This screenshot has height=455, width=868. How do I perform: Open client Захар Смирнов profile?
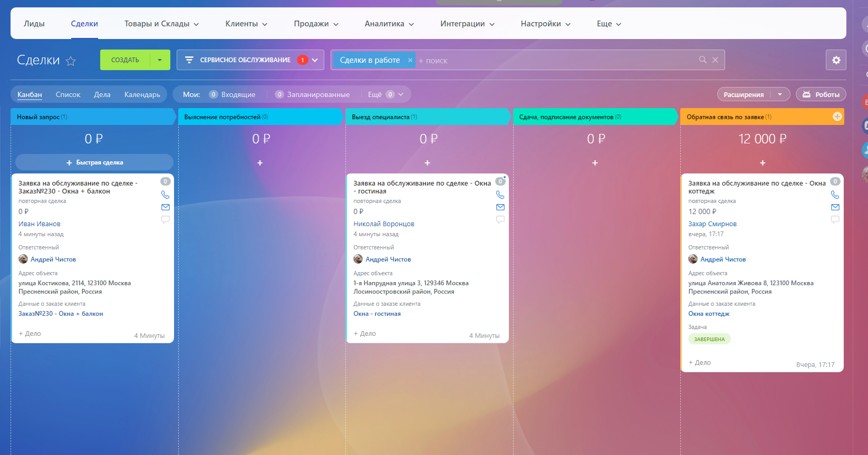(x=712, y=224)
